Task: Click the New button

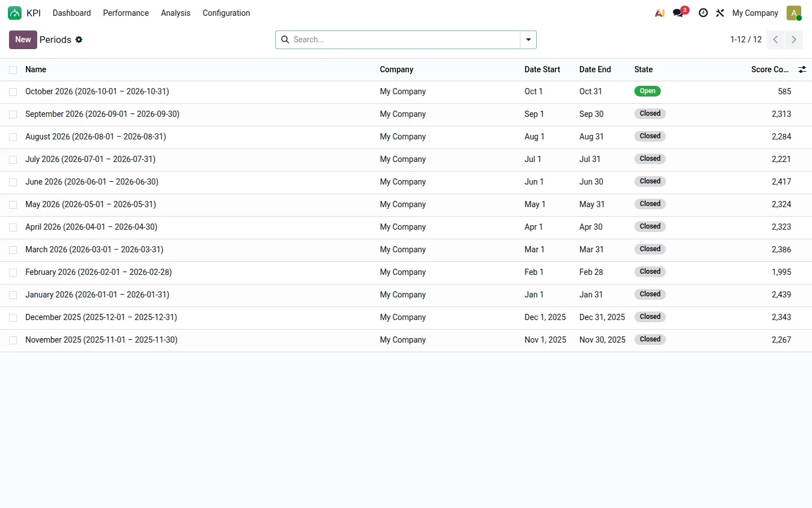Action: click(23, 40)
